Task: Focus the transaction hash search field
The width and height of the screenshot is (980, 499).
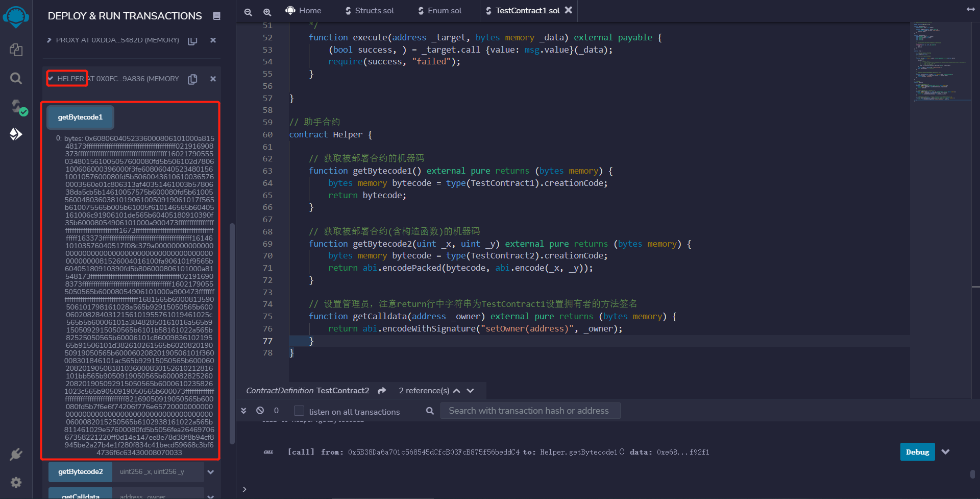Action: 530,411
